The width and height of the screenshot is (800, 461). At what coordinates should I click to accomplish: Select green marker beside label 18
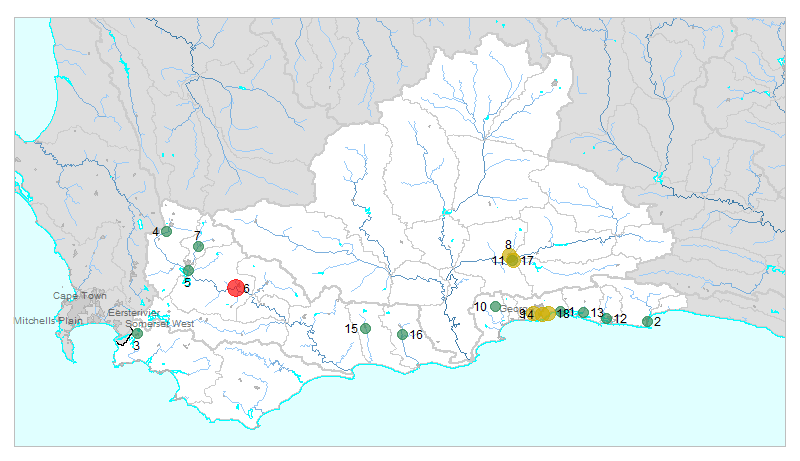click(561, 313)
